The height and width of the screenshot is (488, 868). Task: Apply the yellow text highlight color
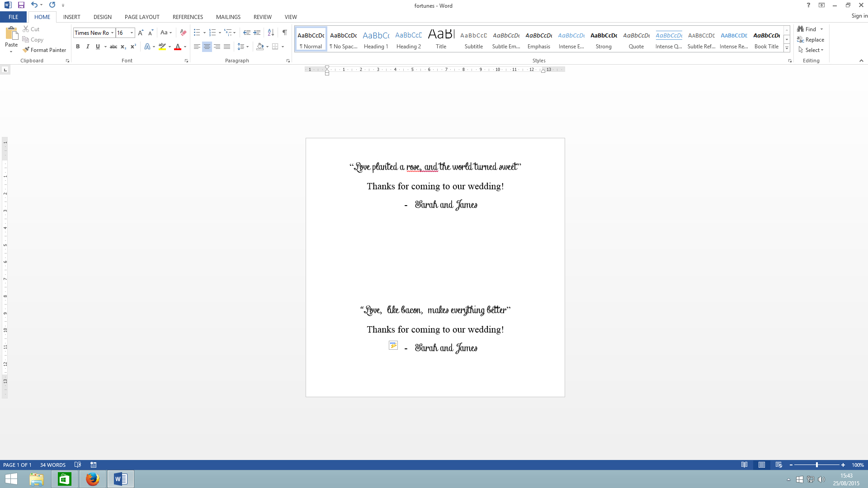162,47
